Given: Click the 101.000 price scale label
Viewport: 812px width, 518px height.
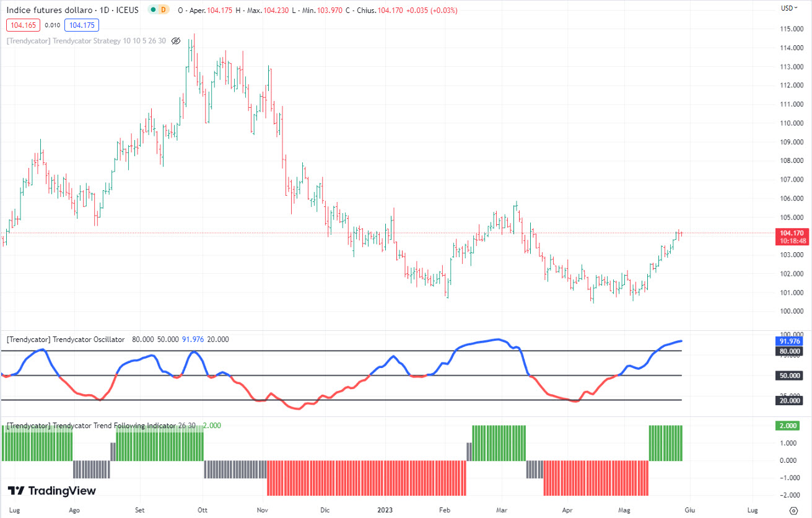Looking at the screenshot, I should pyautogui.click(x=792, y=292).
